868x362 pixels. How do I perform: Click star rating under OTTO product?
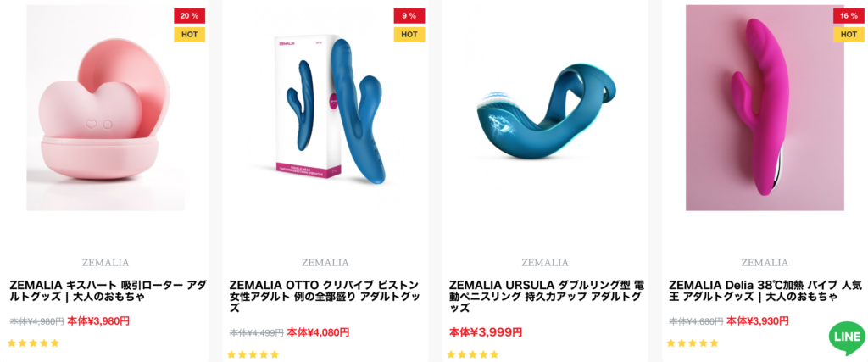pos(253,354)
